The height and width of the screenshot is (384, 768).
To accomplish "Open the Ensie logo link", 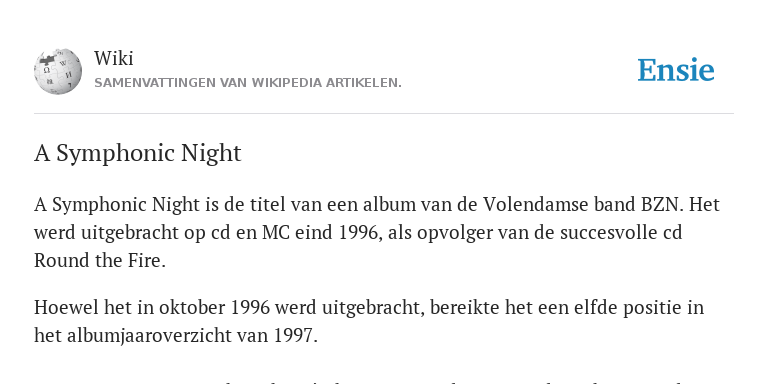I will coord(675,70).
